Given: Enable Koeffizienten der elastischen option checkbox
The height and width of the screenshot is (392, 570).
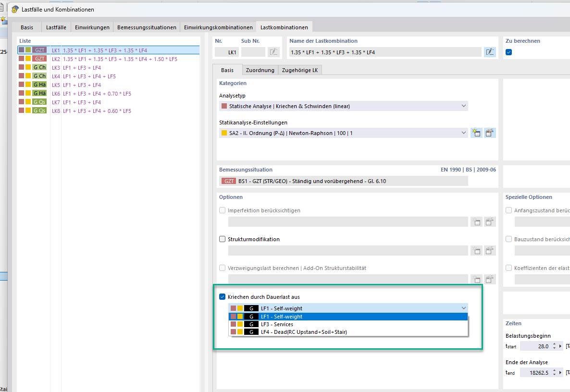Looking at the screenshot, I should click(508, 268).
